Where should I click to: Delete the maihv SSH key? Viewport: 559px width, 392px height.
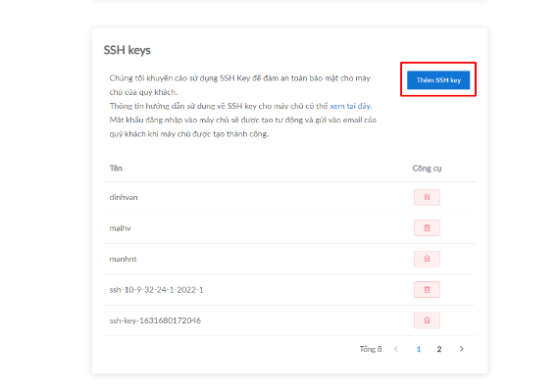pos(427,227)
